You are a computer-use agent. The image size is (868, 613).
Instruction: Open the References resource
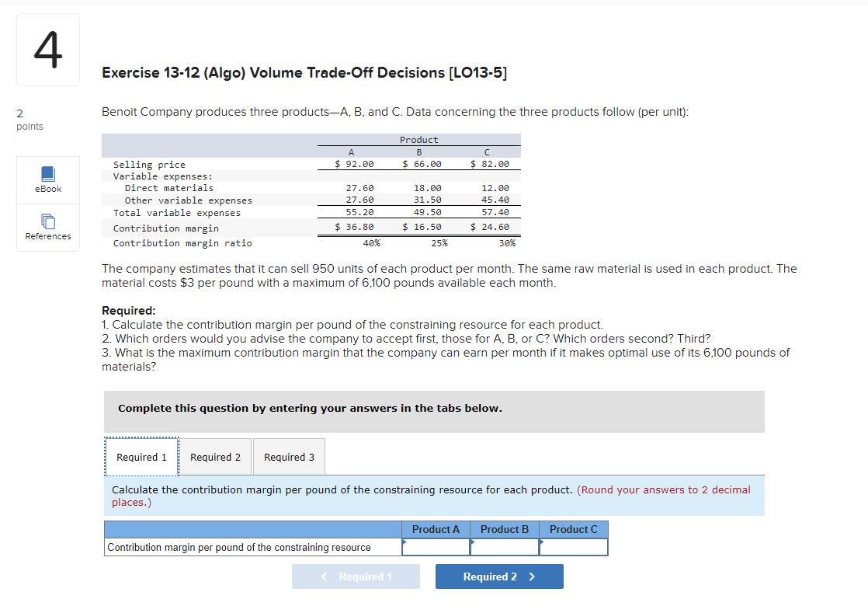(x=47, y=227)
